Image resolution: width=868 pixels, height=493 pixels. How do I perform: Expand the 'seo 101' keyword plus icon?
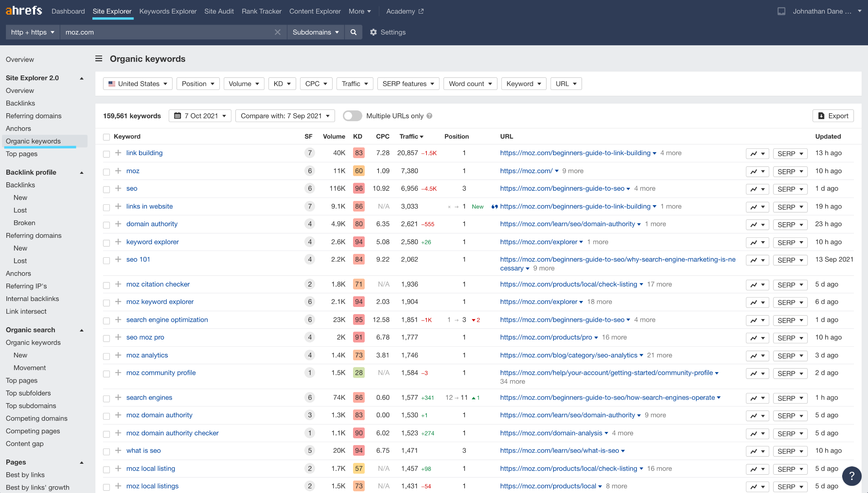click(x=118, y=259)
